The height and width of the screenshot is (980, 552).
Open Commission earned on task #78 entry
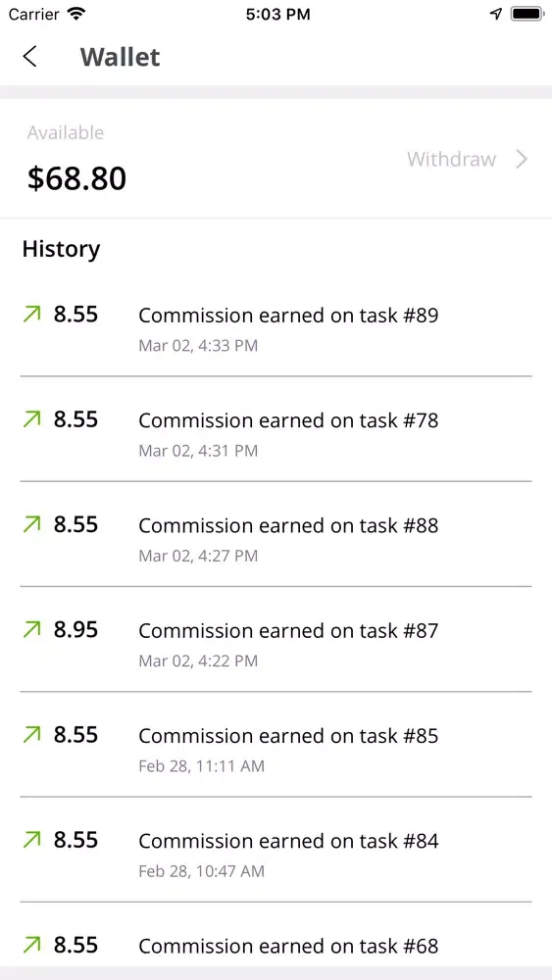coord(276,429)
